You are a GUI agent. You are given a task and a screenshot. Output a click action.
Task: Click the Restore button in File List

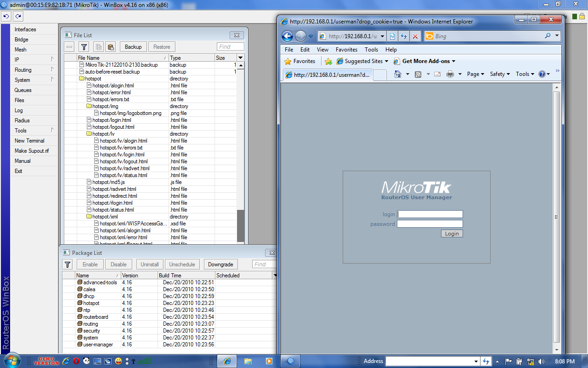[162, 47]
